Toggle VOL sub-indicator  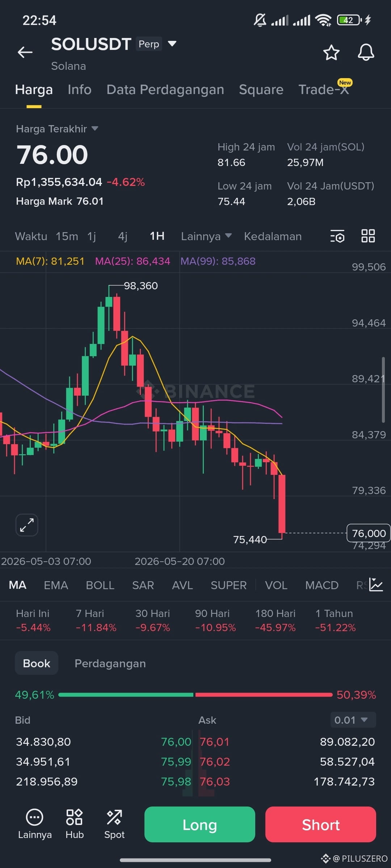[x=276, y=585]
